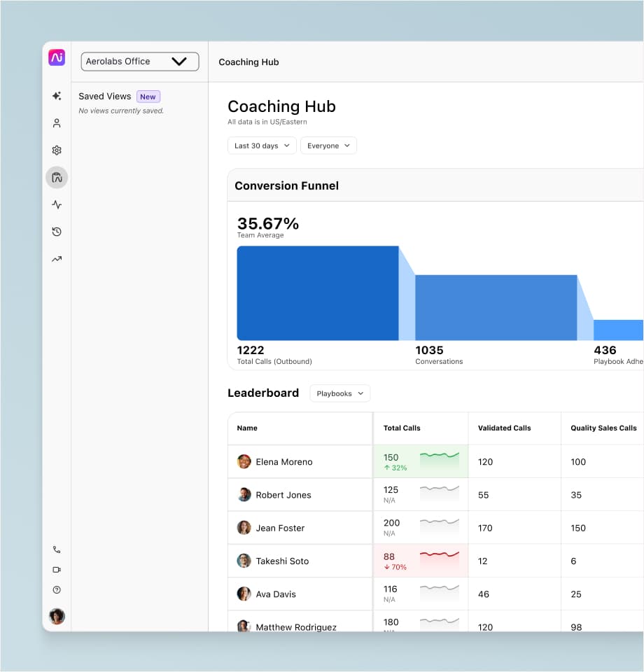This screenshot has height=672, width=644.
Task: Open Elena Moreno's leaderboard entry
Action: [x=283, y=462]
